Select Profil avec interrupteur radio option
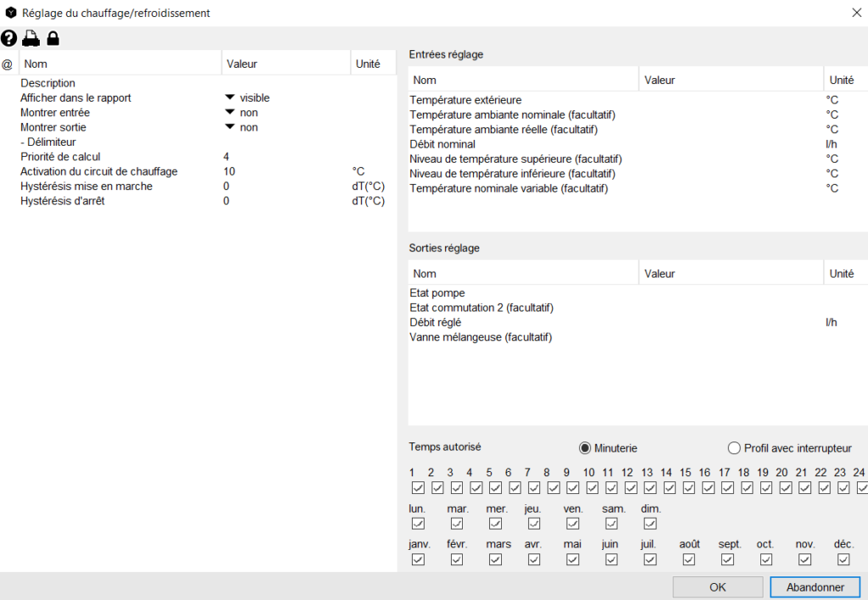868x600 pixels. pos(734,448)
